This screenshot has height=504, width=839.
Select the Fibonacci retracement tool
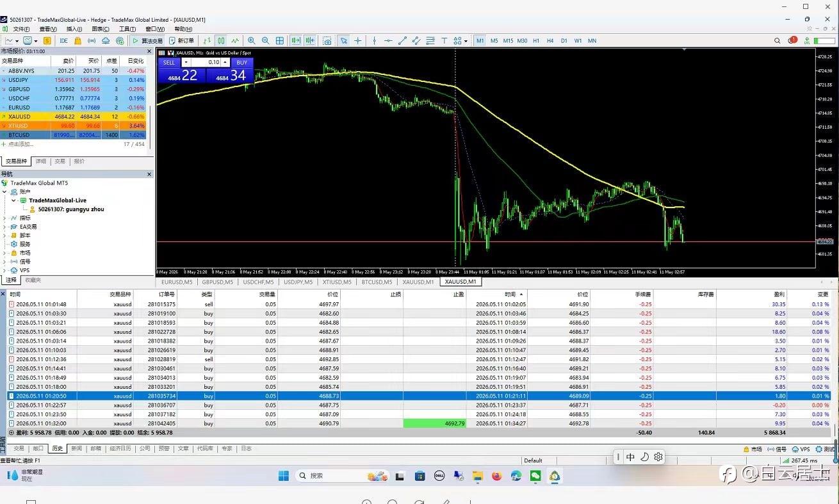click(x=430, y=40)
